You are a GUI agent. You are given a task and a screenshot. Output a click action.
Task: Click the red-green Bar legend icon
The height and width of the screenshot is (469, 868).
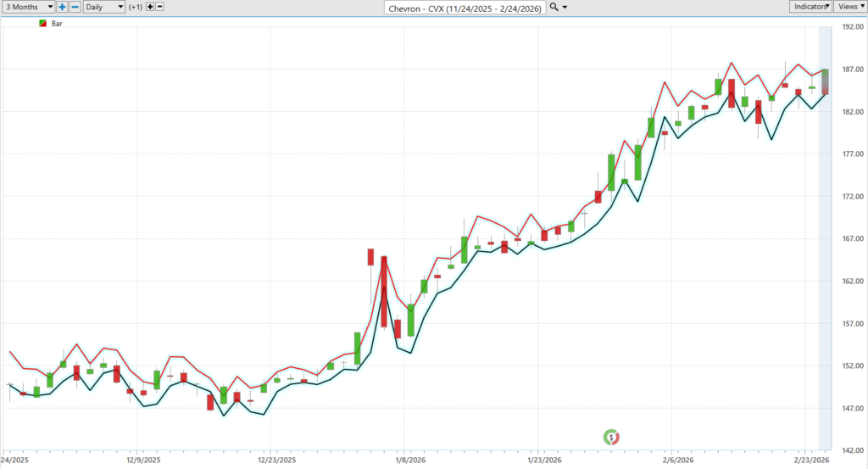click(x=43, y=24)
